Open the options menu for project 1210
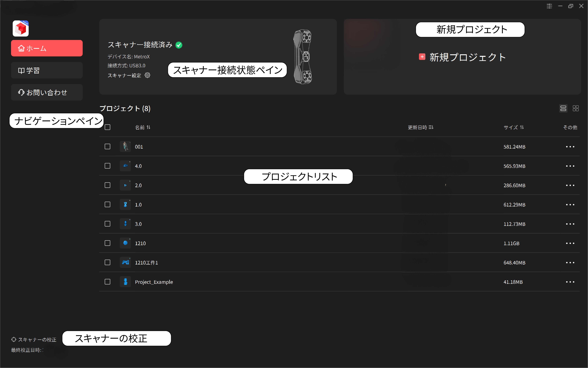 click(570, 243)
